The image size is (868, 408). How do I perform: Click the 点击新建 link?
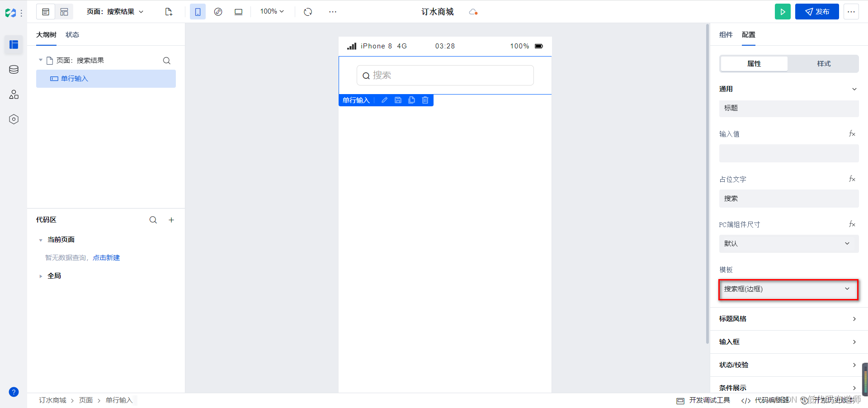pyautogui.click(x=106, y=257)
